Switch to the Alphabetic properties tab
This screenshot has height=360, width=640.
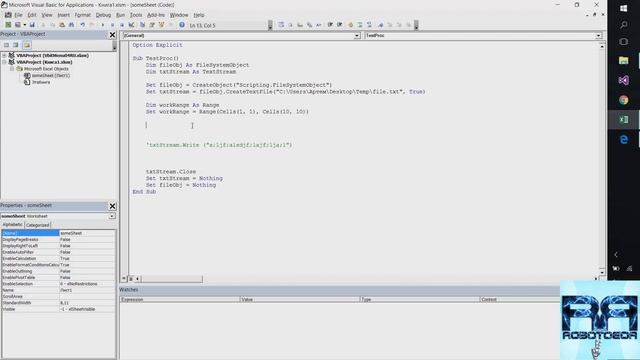tap(12, 224)
